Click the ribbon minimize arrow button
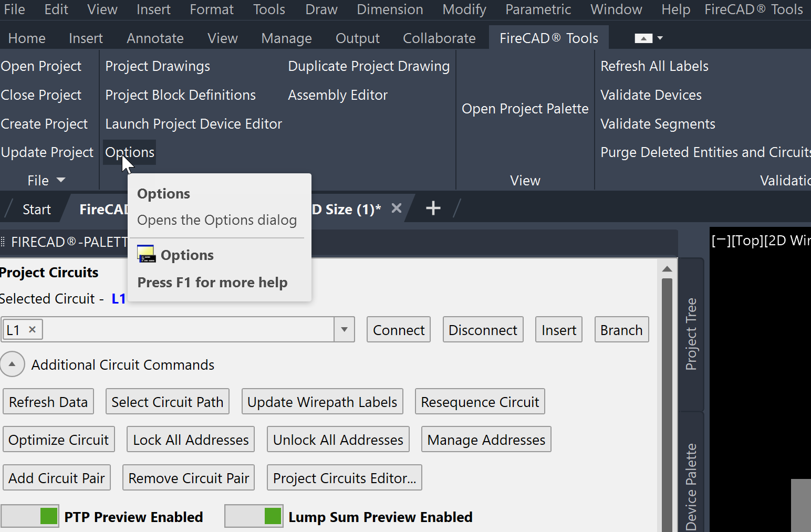This screenshot has width=811, height=532. (643, 38)
